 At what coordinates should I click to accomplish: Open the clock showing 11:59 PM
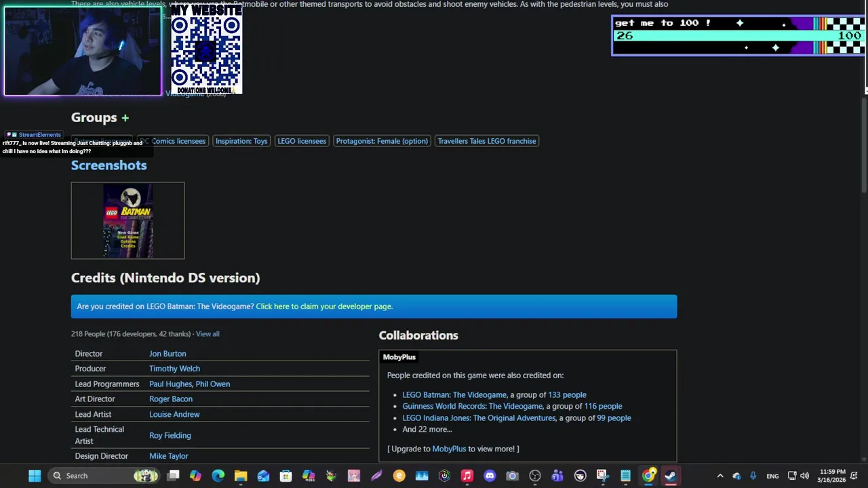(x=832, y=476)
